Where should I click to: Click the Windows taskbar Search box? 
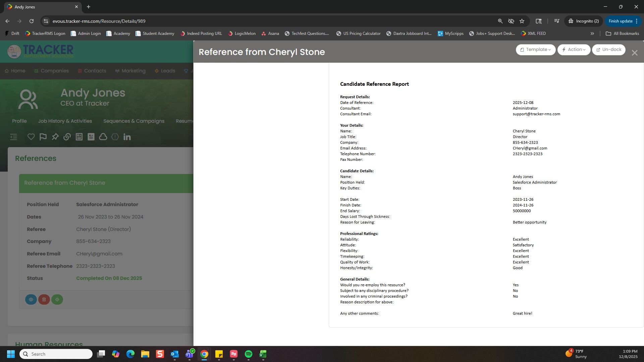[56, 354]
